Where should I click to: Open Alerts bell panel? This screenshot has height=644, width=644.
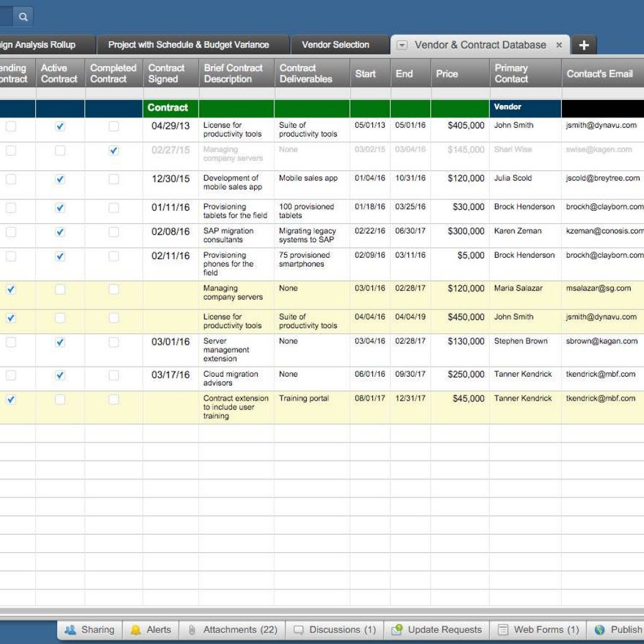coord(150,630)
